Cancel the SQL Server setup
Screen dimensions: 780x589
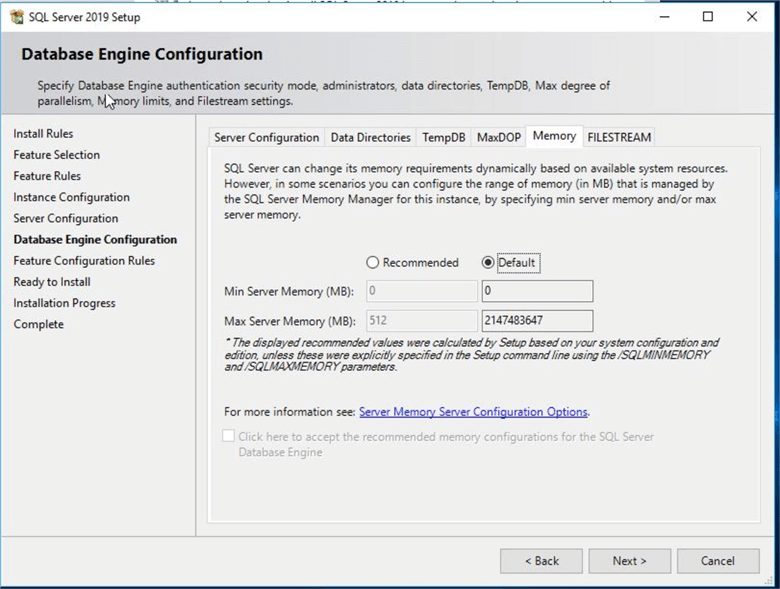(x=717, y=561)
